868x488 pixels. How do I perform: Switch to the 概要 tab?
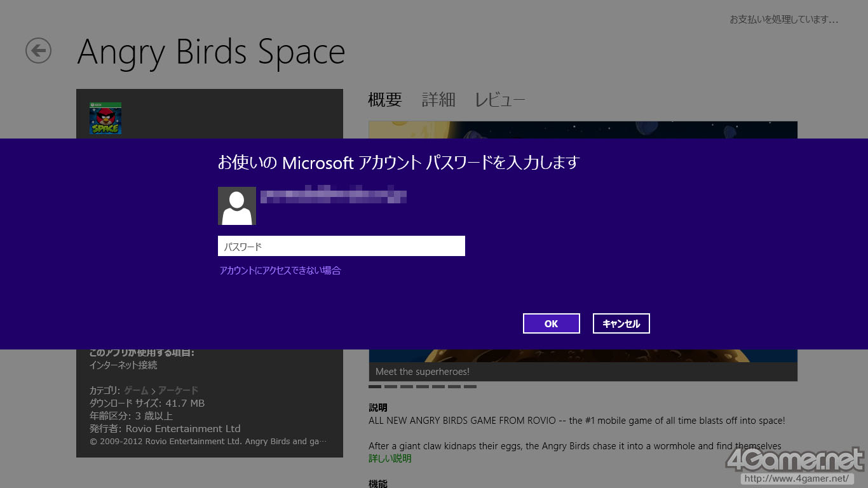click(385, 100)
